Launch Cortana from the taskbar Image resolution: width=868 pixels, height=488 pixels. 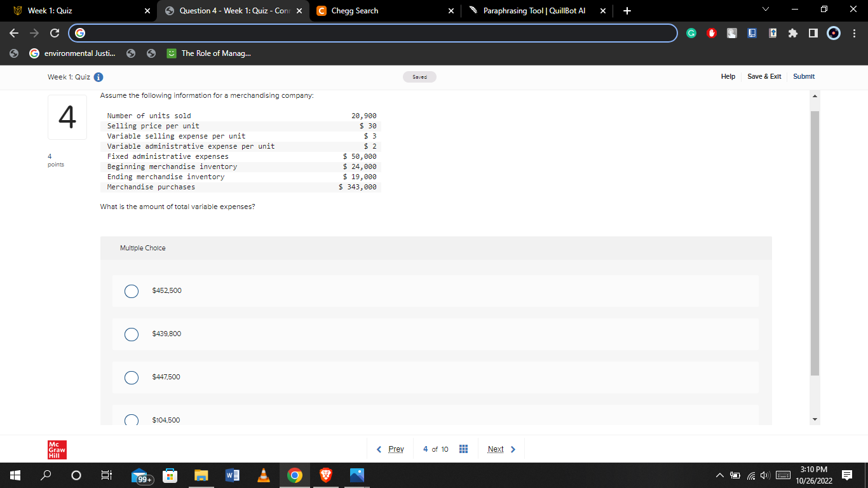pyautogui.click(x=76, y=475)
